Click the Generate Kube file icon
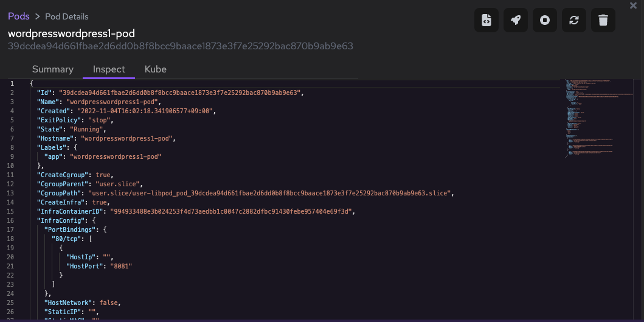 click(486, 19)
